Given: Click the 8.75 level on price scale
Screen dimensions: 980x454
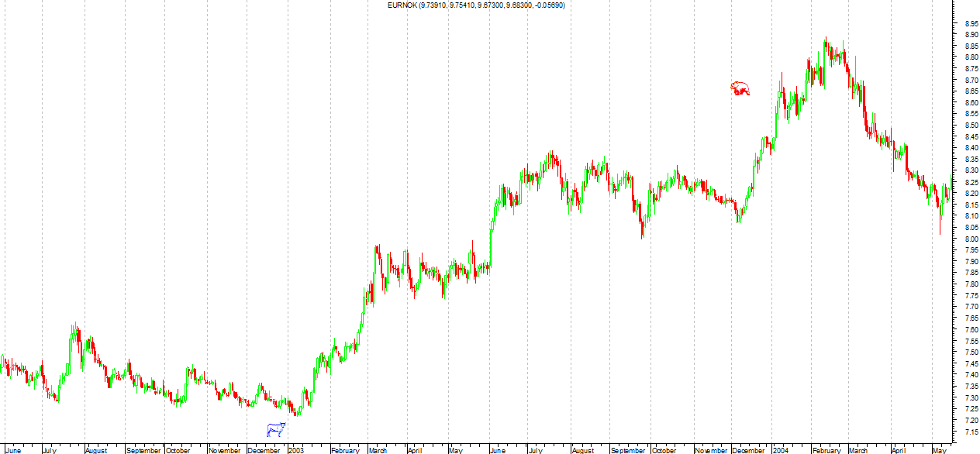Looking at the screenshot, I should tap(971, 69).
